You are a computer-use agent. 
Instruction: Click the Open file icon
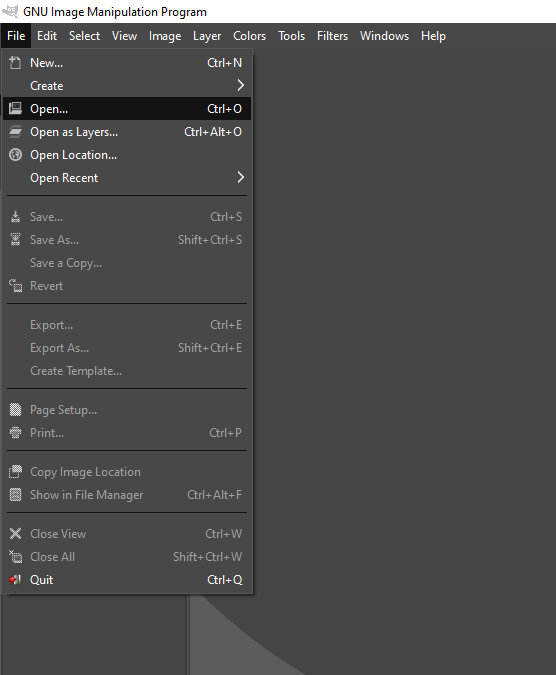(x=15, y=108)
